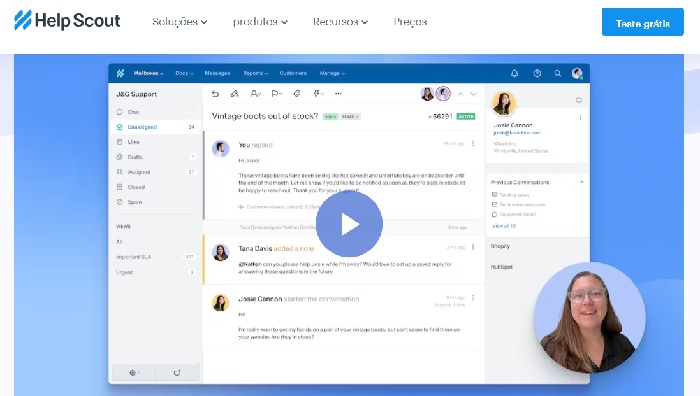700x396 pixels.
Task: Open the Preços page
Action: pos(410,21)
